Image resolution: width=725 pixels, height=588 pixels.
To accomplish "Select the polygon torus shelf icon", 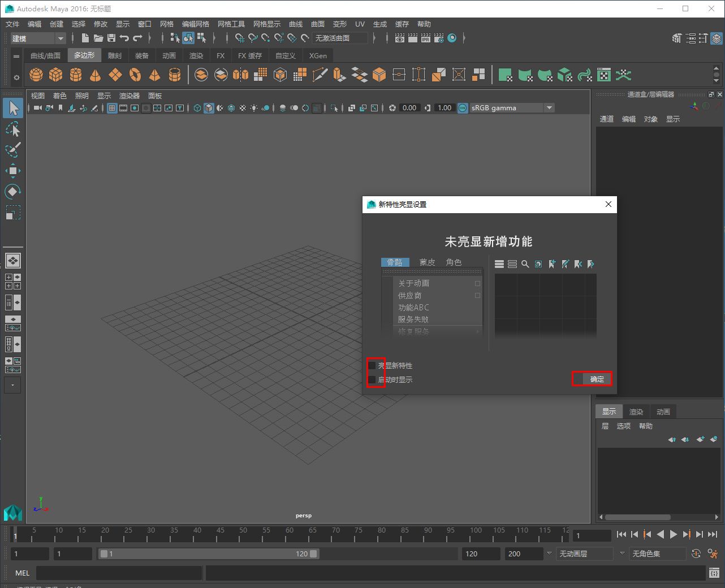I will pos(136,74).
